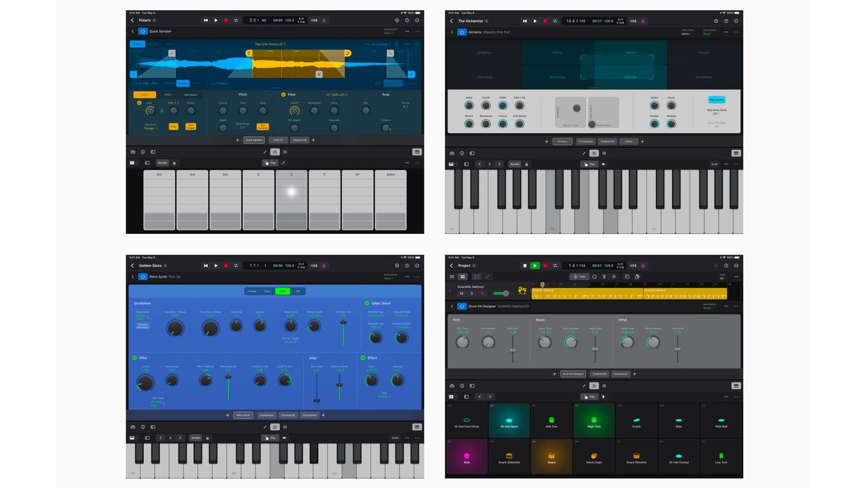Open Side Chain None dropdown in The Alchemist
The image size is (868, 488).
tap(688, 33)
